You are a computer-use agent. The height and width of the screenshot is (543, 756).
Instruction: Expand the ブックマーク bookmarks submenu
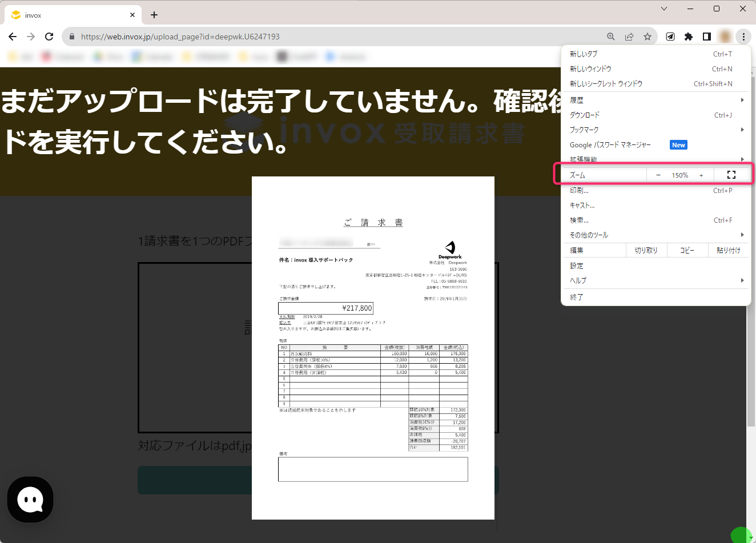pyautogui.click(x=656, y=130)
